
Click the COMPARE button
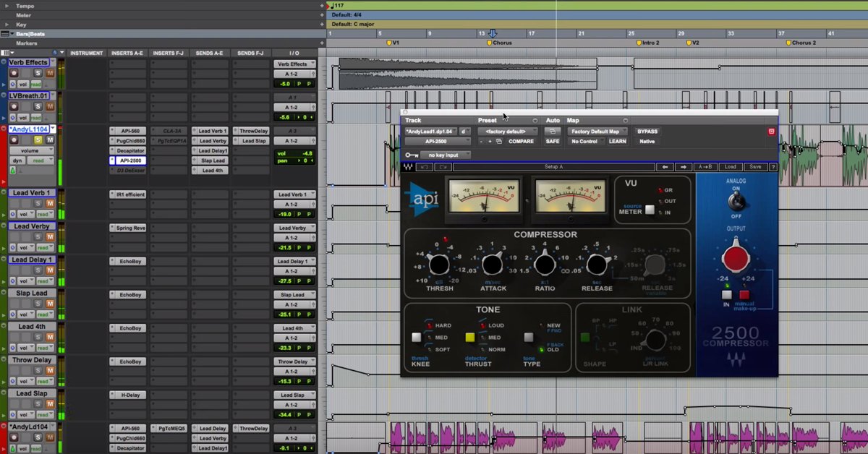[521, 142]
